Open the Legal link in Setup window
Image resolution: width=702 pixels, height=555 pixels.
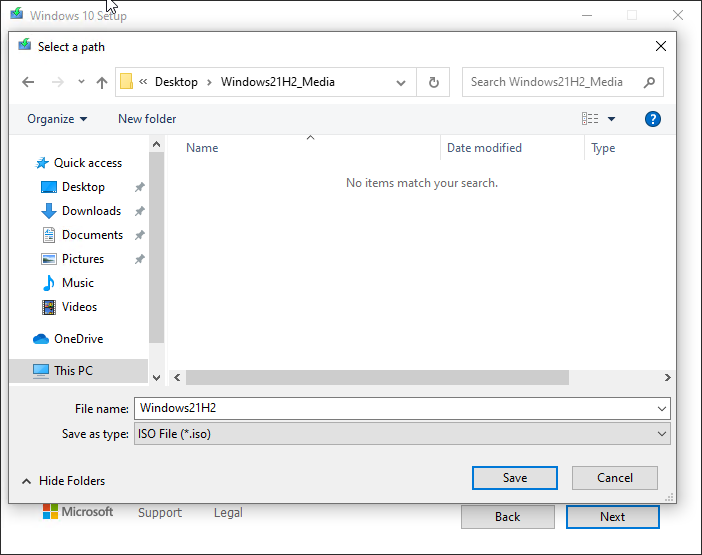pos(228,512)
